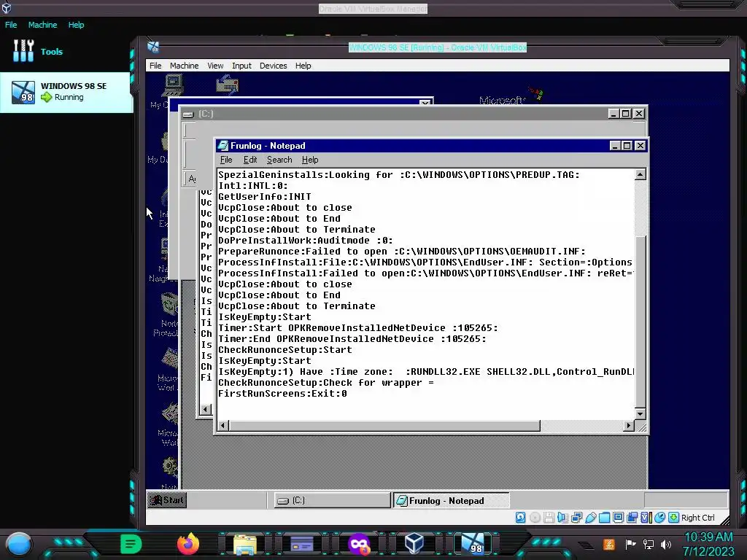Open Notepad's Search menu

[279, 160]
